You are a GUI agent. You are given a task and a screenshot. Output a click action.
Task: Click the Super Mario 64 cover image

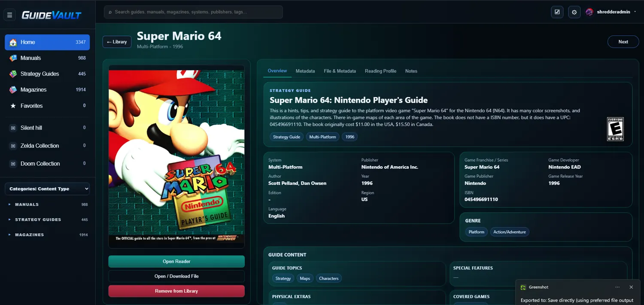click(x=176, y=156)
